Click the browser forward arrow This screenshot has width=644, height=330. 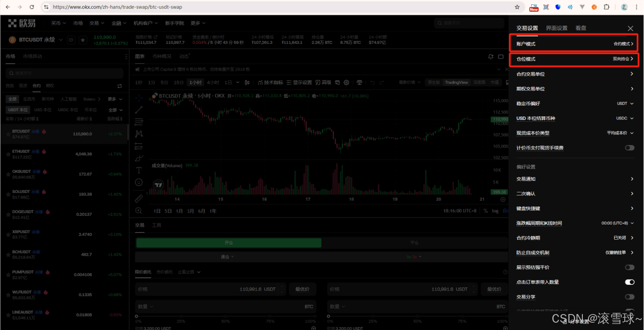click(20, 7)
